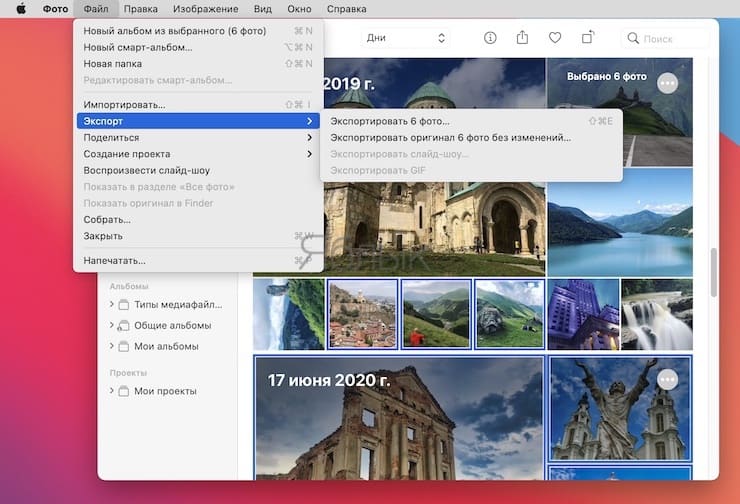Expand the Мои альбомы group
Image resolution: width=740 pixels, height=504 pixels.
111,346
